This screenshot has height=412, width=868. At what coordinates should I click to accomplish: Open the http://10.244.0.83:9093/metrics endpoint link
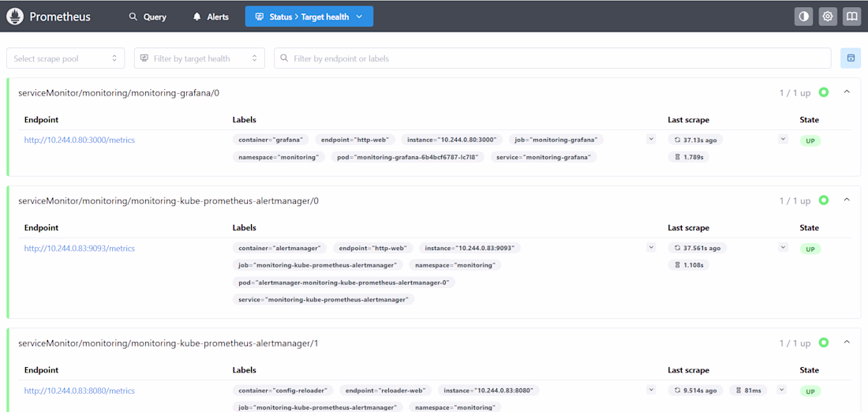79,248
